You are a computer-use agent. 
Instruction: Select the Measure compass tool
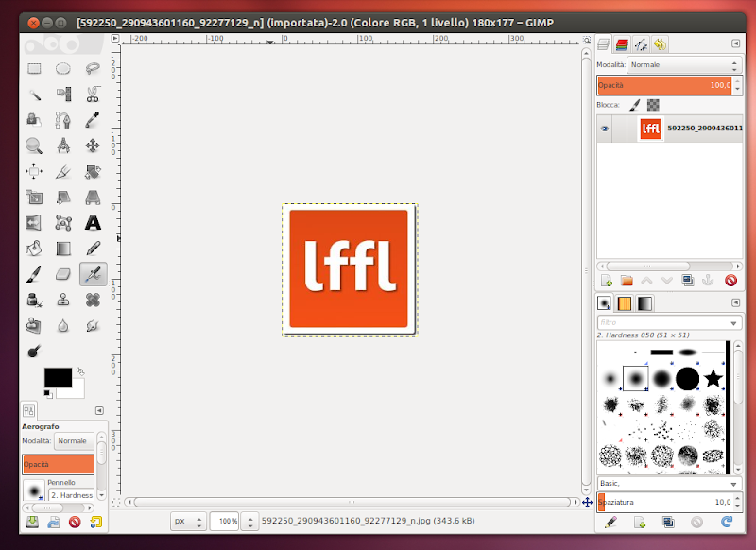(63, 146)
